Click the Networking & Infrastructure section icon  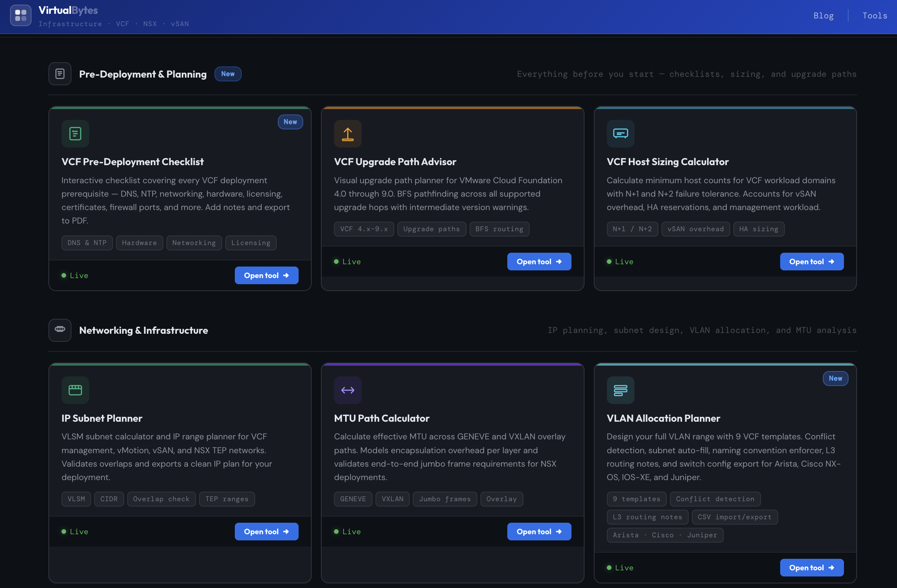(60, 330)
